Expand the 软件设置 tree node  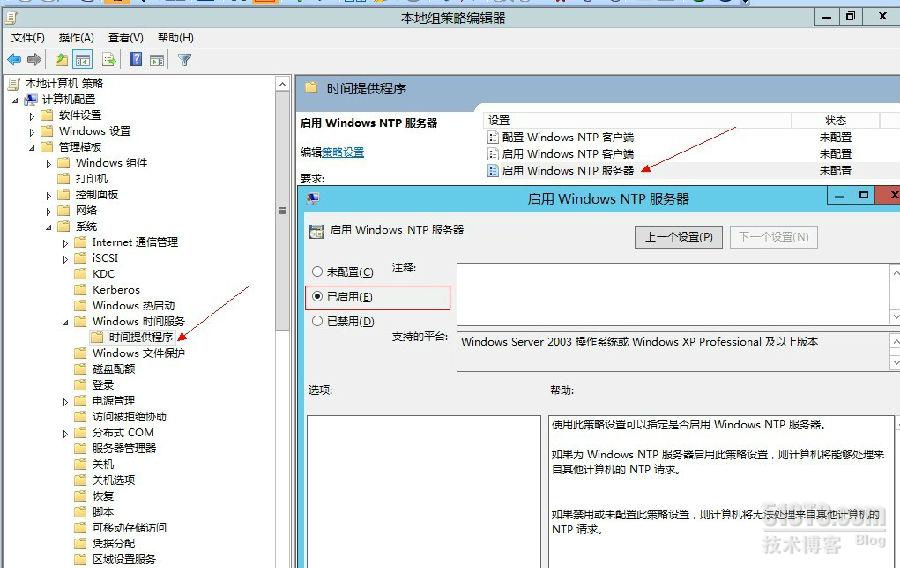pos(32,116)
